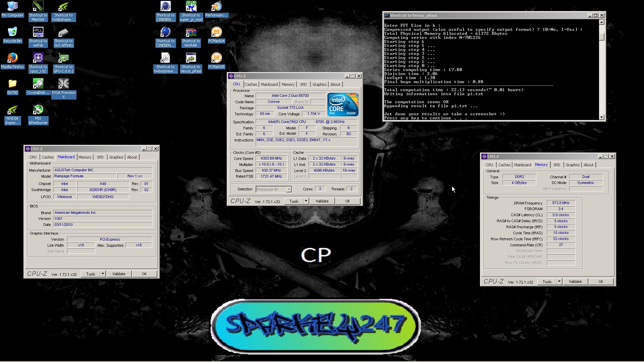Open first Shortcut to CINEBENCH icon
Viewport: 644px width, 362px height.
(x=165, y=11)
